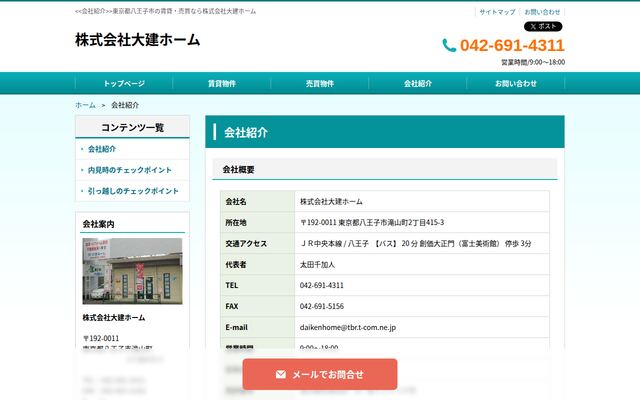Open the サイトマップ link

(497, 12)
